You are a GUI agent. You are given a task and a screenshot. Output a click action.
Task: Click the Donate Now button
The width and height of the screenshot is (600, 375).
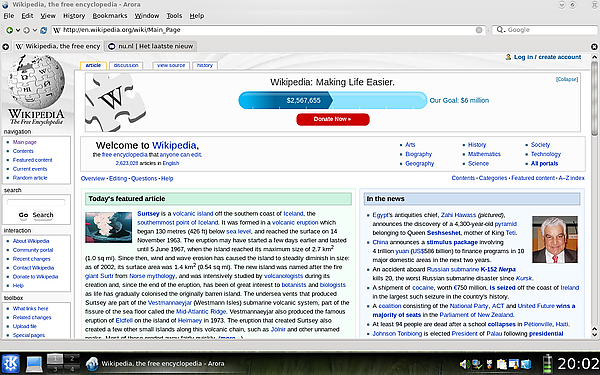click(x=333, y=119)
